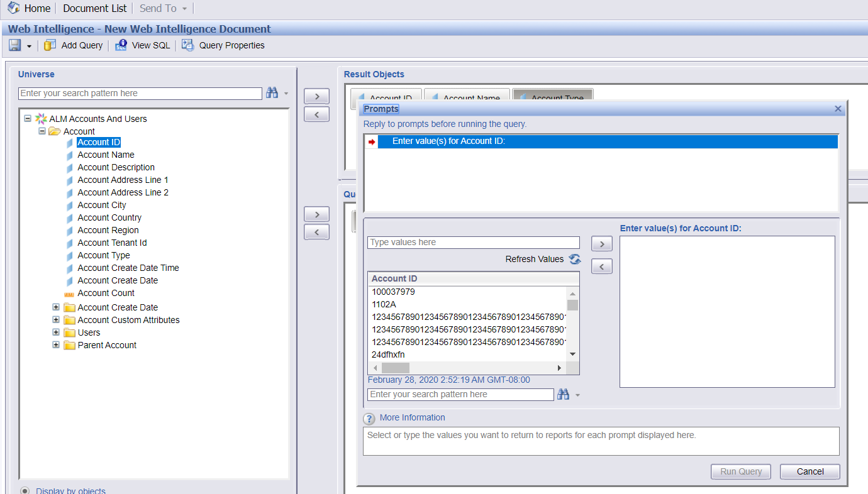
Task: Expand the Parent Account folder
Action: click(56, 344)
